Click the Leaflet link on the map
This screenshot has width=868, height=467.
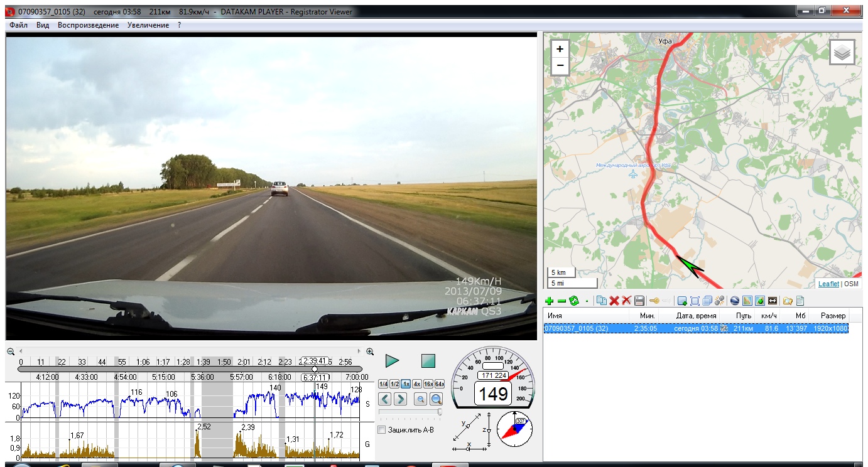pyautogui.click(x=828, y=284)
